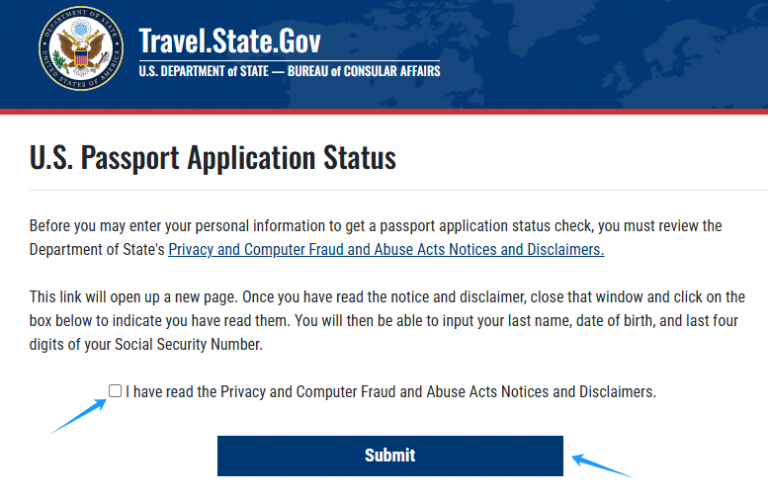Click the blue arrow pointing at Submit
Viewport: 768px width, 497px height.
[602, 466]
